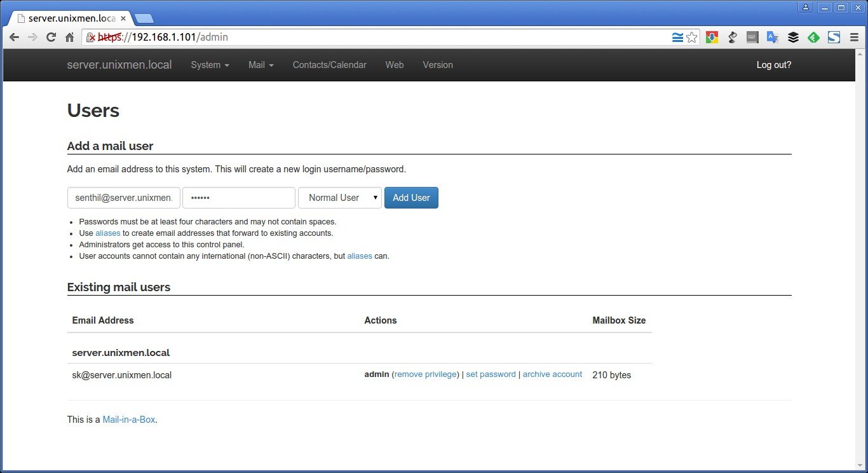Open the Google Translate extension icon
Viewport: 868px width, 473px height.
[773, 37]
